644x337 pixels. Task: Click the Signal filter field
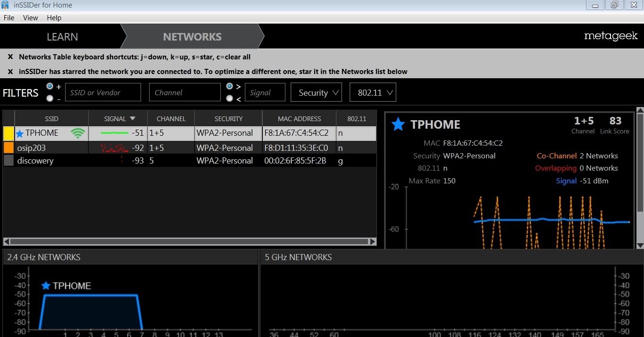point(265,92)
